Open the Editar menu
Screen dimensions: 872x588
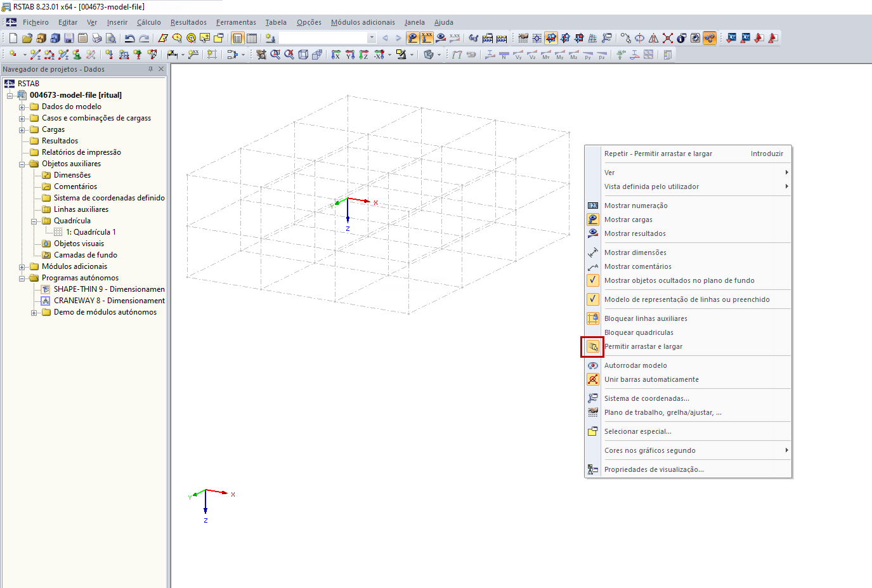click(68, 22)
